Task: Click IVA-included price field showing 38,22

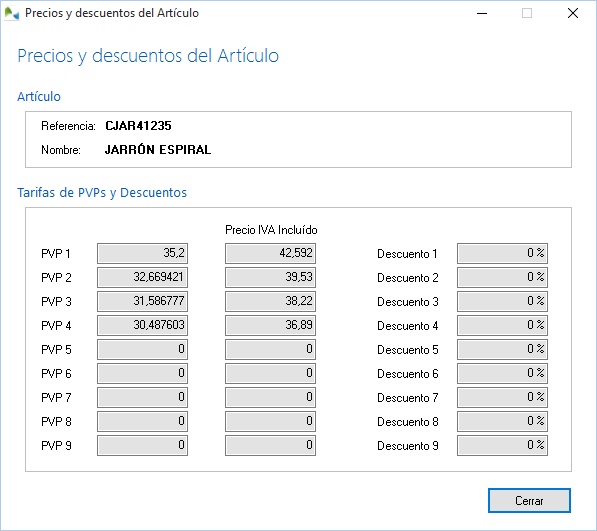Action: click(270, 301)
